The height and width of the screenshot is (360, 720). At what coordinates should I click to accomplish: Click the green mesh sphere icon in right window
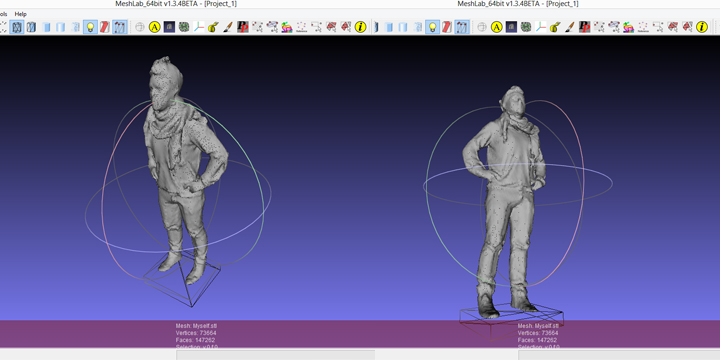(x=526, y=27)
